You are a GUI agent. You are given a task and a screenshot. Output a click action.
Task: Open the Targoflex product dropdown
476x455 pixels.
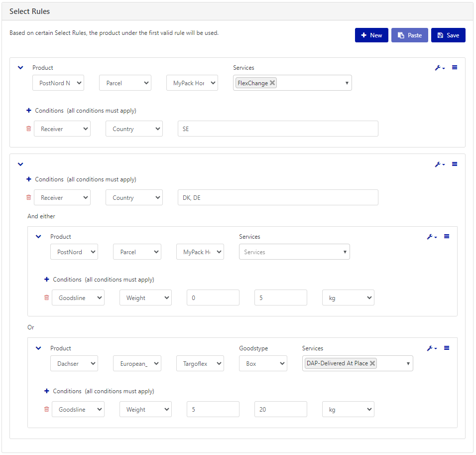tap(200, 364)
